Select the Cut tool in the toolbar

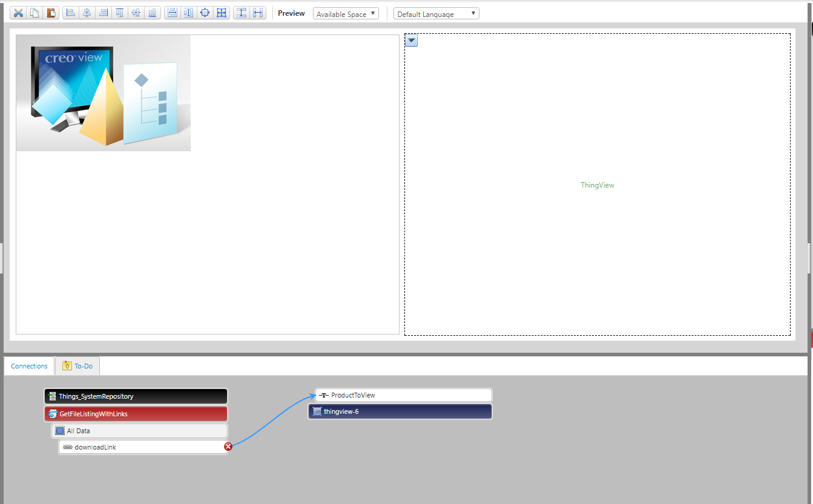pos(18,12)
